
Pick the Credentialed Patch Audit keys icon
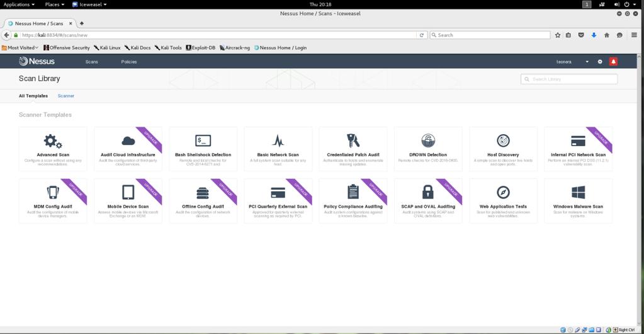coord(353,141)
